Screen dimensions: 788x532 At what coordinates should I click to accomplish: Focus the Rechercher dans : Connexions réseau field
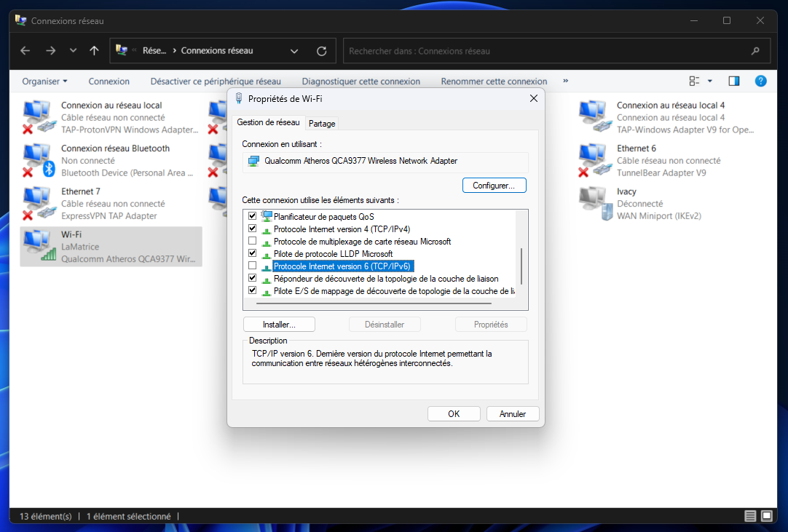click(557, 51)
